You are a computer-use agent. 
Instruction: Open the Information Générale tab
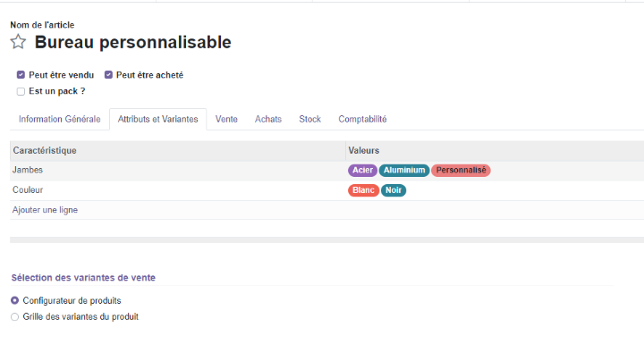pos(60,119)
